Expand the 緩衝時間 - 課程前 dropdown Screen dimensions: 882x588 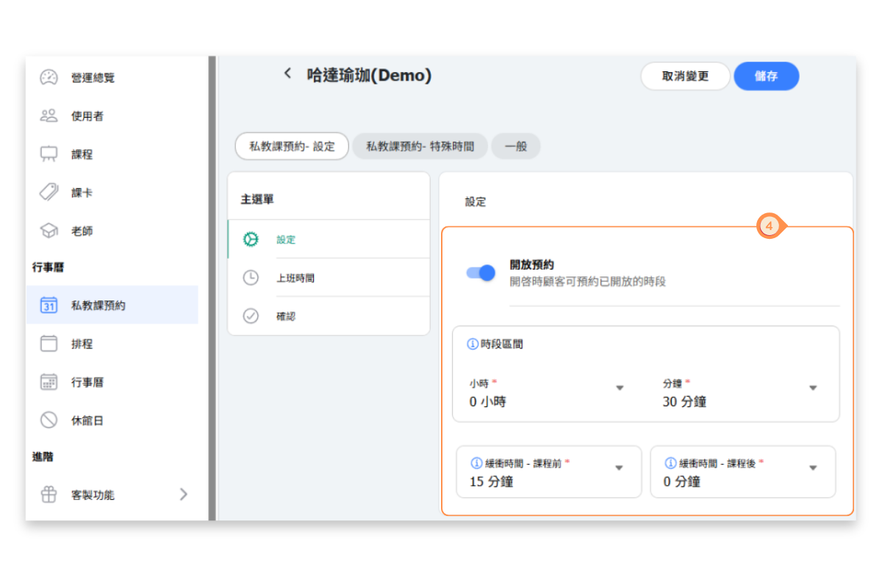pyautogui.click(x=619, y=468)
